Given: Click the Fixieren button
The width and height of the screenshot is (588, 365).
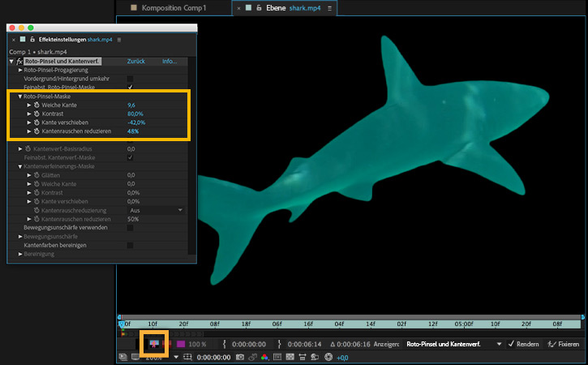Looking at the screenshot, I should pyautogui.click(x=564, y=344).
